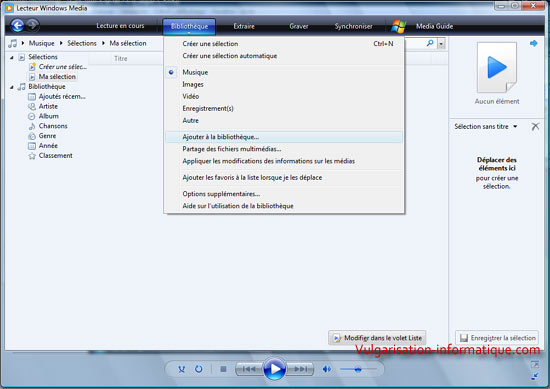Choose Partage des fichiers multimédias...

[x=284, y=149]
